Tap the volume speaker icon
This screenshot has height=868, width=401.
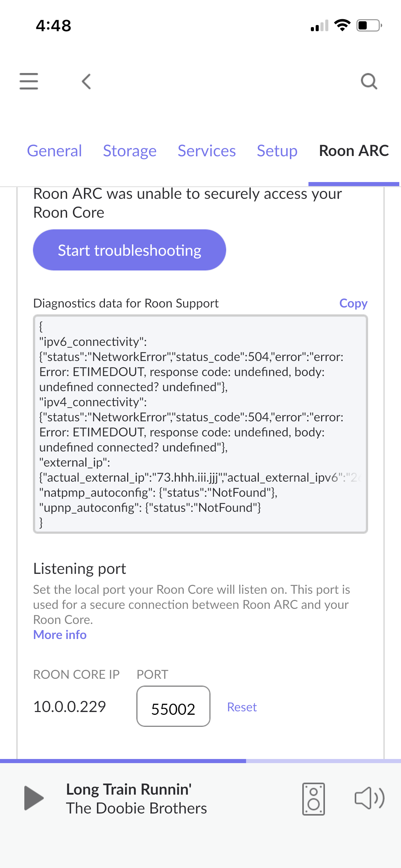tap(369, 798)
